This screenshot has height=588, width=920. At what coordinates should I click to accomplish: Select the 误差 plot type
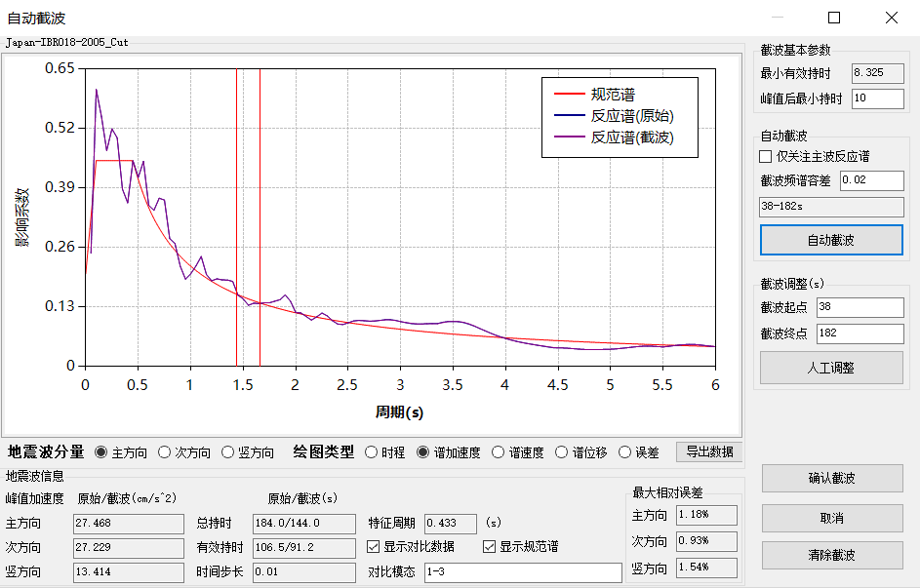(x=625, y=452)
